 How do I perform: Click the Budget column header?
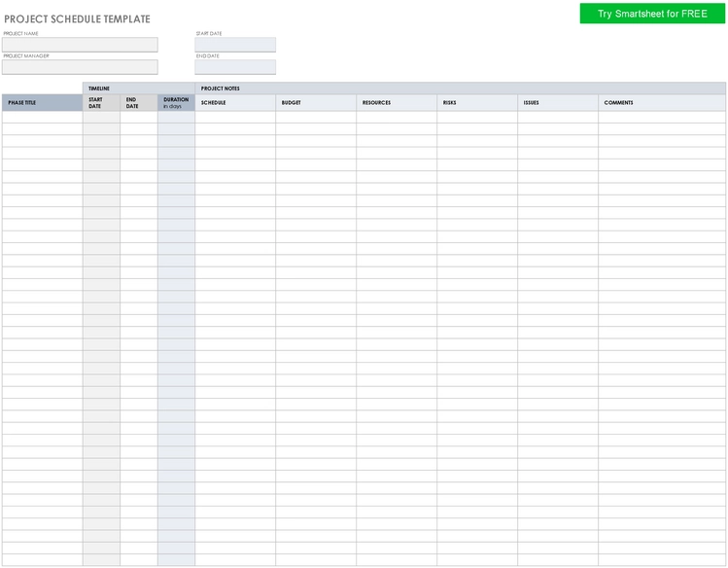click(x=316, y=103)
